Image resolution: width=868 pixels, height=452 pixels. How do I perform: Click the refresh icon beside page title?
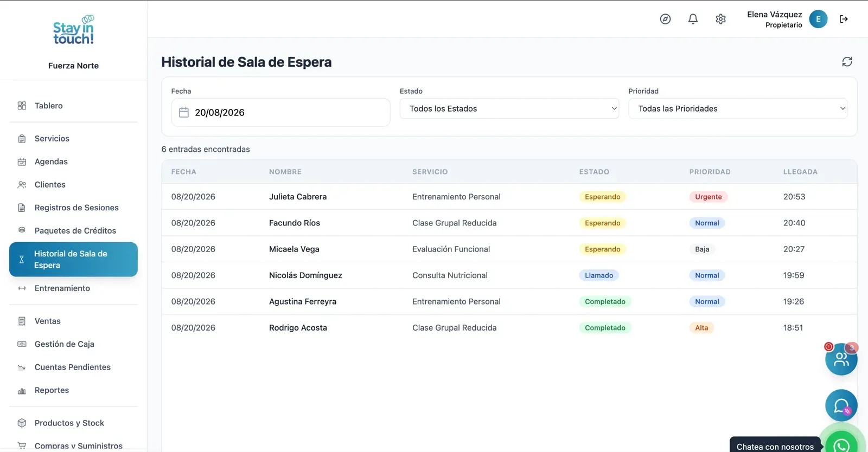tap(847, 62)
